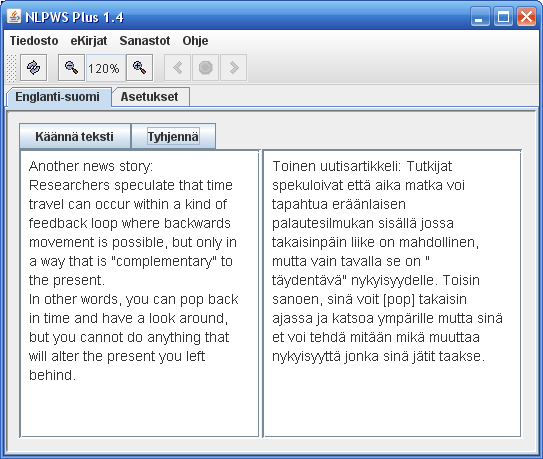
Task: Click the zoom in magnifier icon
Action: [x=140, y=68]
